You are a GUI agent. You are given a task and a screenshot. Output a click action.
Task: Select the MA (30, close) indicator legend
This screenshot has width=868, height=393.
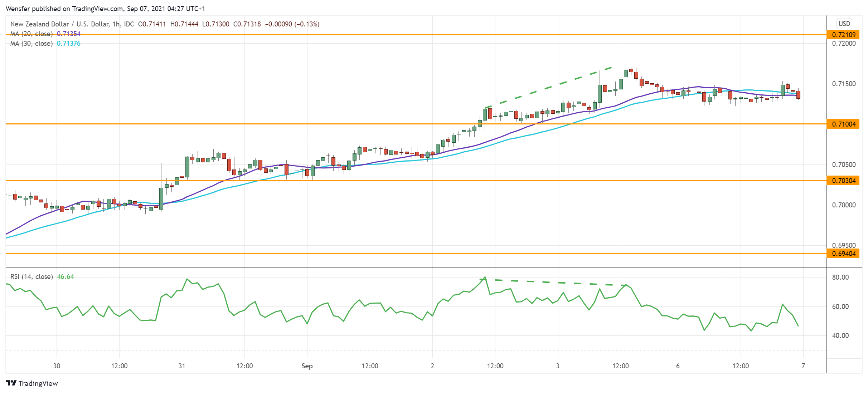(31, 43)
